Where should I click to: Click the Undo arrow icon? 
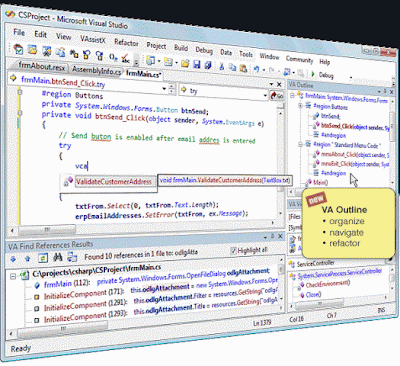[x=256, y=69]
